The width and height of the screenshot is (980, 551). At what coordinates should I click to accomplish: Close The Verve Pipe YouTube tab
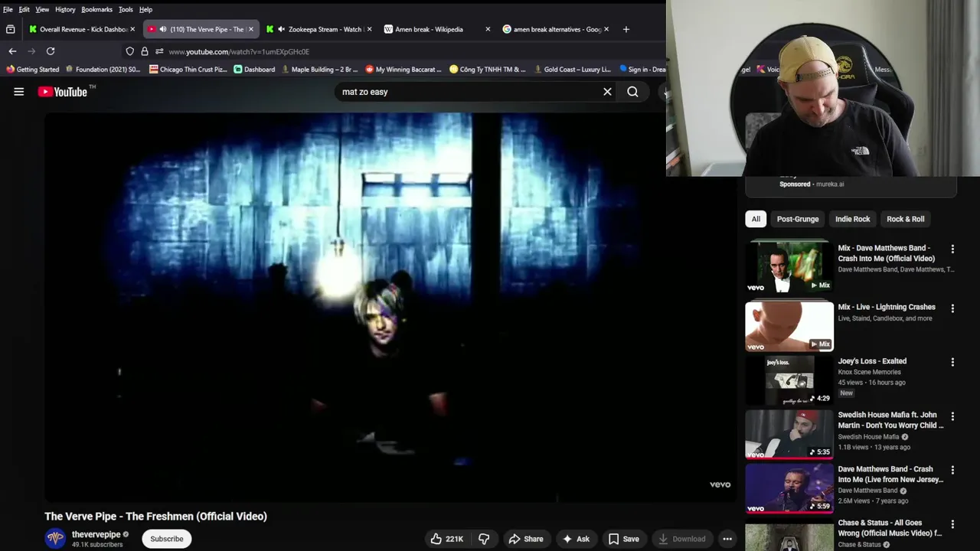tap(250, 29)
